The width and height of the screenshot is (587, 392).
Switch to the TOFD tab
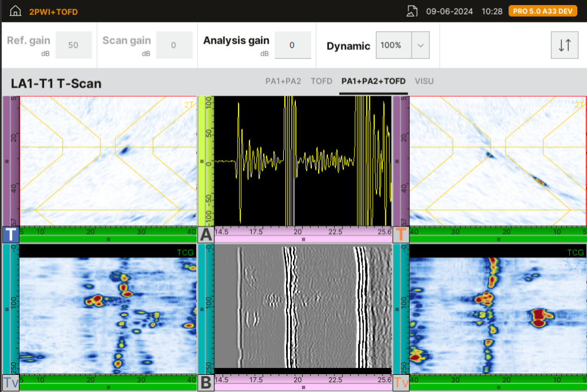321,81
